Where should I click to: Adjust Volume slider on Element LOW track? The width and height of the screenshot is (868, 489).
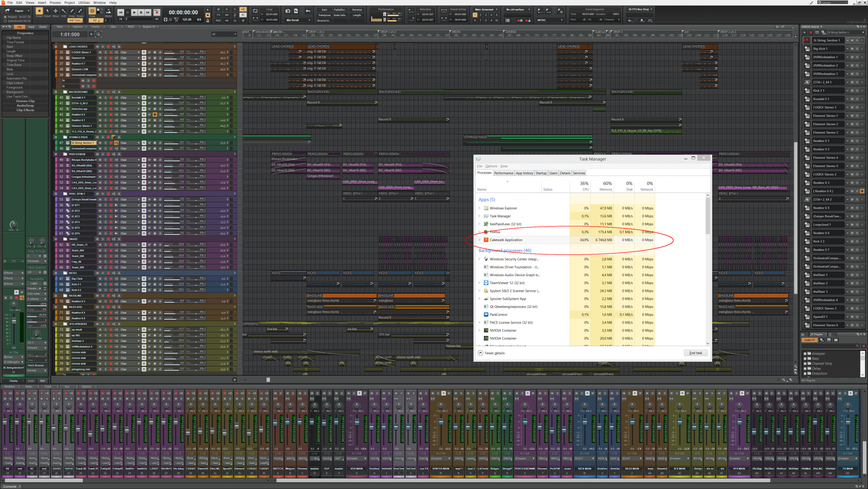coord(174,69)
